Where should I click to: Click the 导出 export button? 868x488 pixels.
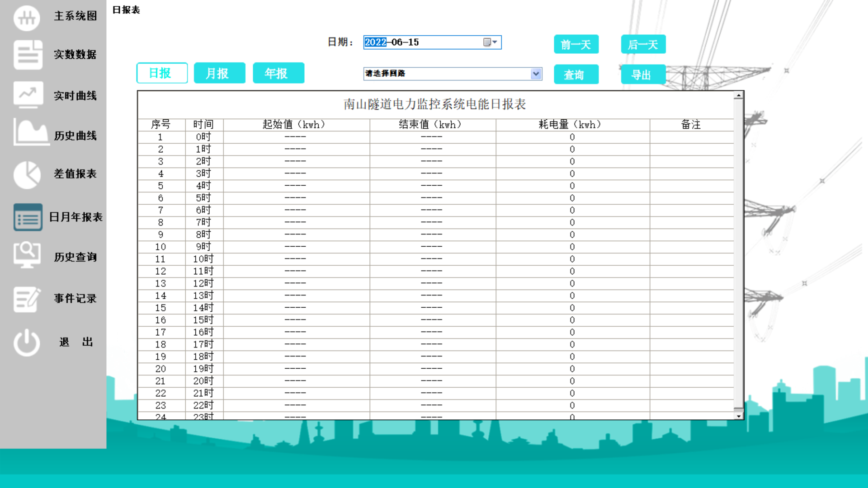642,74
